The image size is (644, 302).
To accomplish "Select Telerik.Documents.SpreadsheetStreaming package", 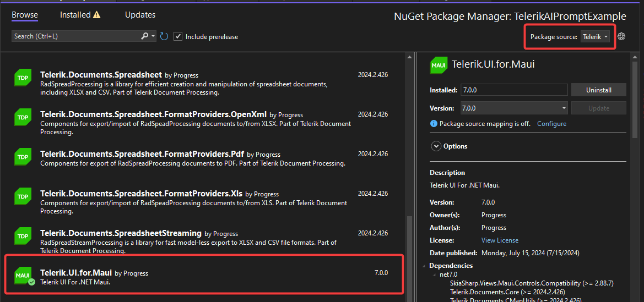I will 202,241.
